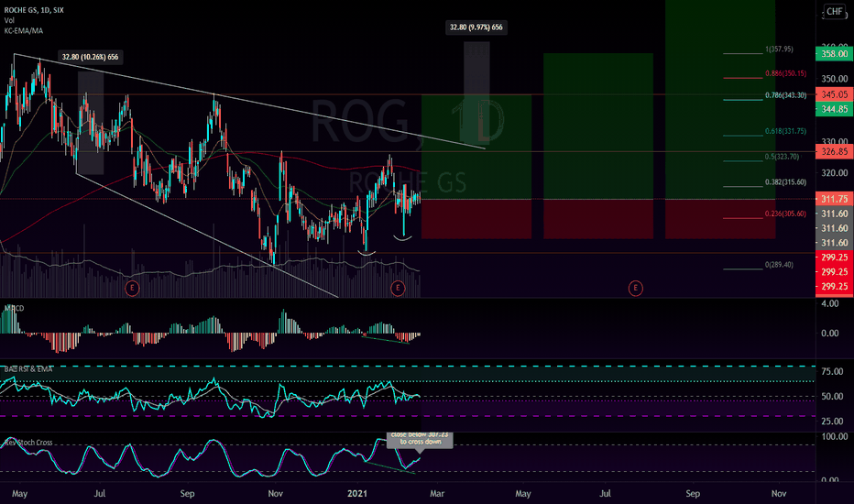Viewport: 854px width, 504px height.
Task: Click the Mar label on time axis
Action: [437, 493]
